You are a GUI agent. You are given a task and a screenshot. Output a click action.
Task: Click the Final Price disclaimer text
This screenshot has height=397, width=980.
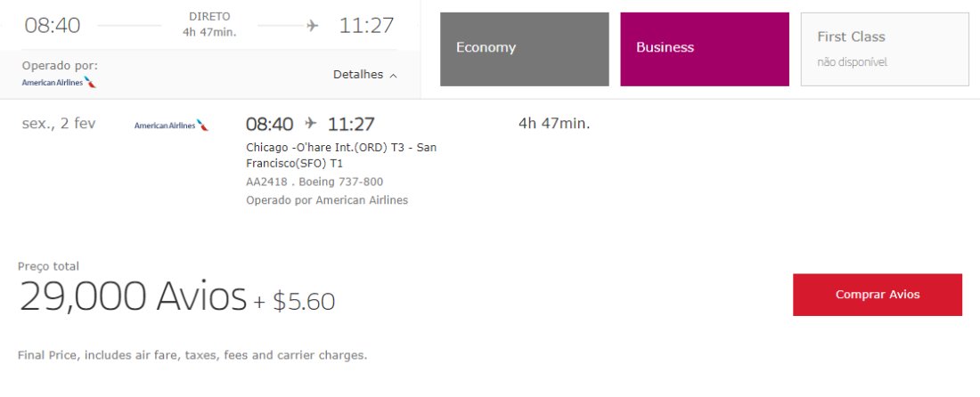point(192,355)
